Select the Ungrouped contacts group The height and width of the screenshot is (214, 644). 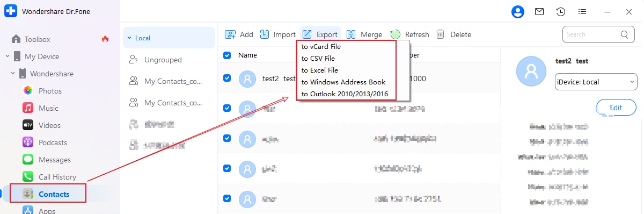point(163,60)
